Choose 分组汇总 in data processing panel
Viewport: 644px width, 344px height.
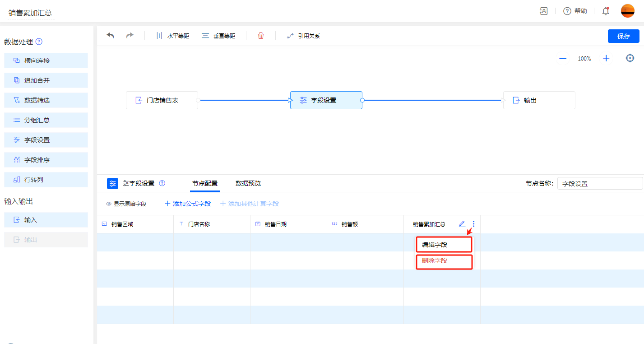click(46, 120)
